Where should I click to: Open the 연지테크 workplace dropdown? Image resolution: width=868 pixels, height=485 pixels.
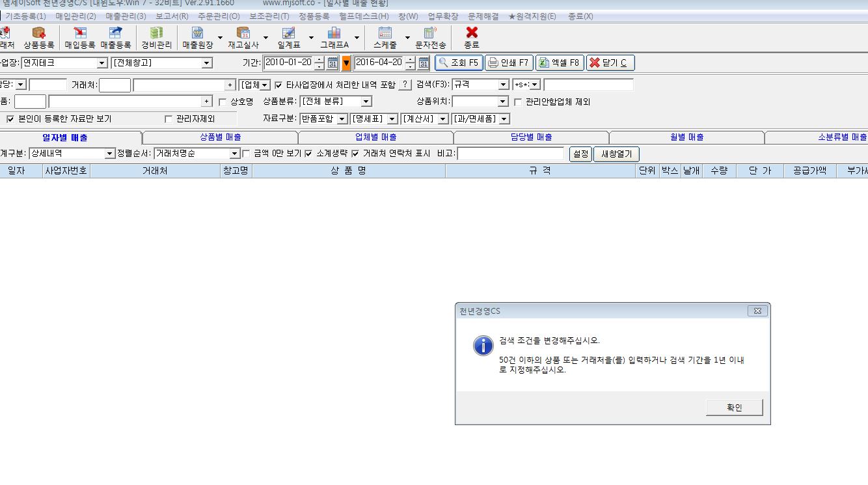click(102, 63)
